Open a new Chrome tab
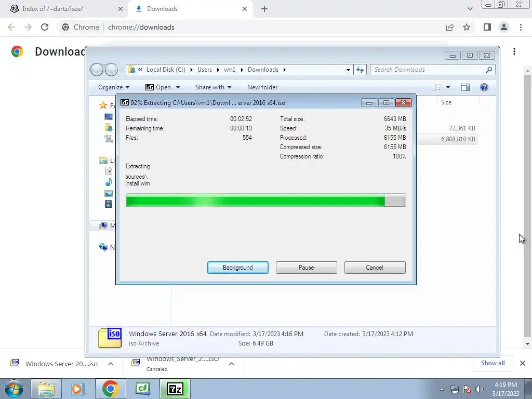The image size is (532, 399). pyautogui.click(x=264, y=9)
